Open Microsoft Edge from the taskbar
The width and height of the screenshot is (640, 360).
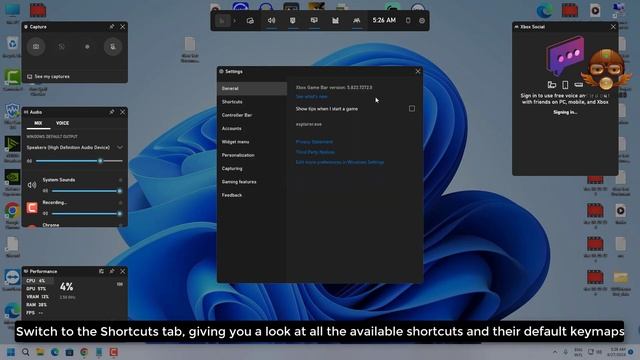coord(54,352)
